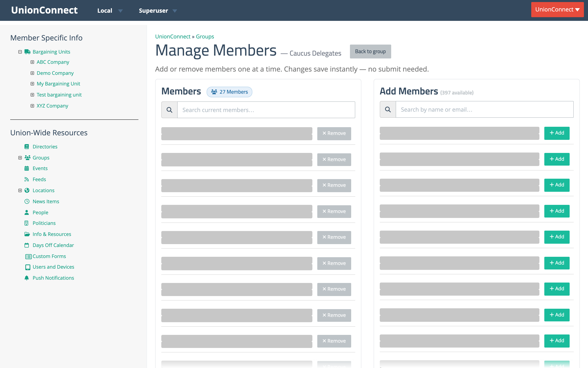Click the People person icon

tap(27, 212)
